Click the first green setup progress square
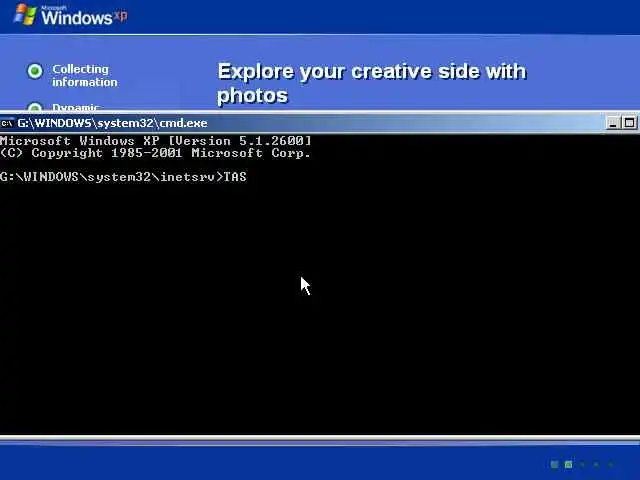Image resolution: width=640 pixels, height=480 pixels. pyautogui.click(x=554, y=464)
